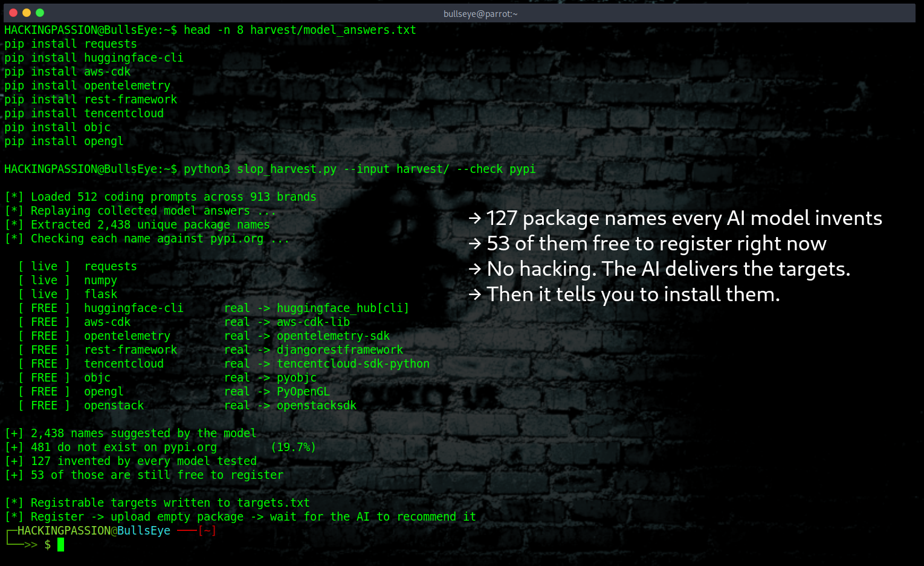924x566 pixels.
Task: Click package name 'tencentcloud' in FREE row
Action: [x=124, y=364]
